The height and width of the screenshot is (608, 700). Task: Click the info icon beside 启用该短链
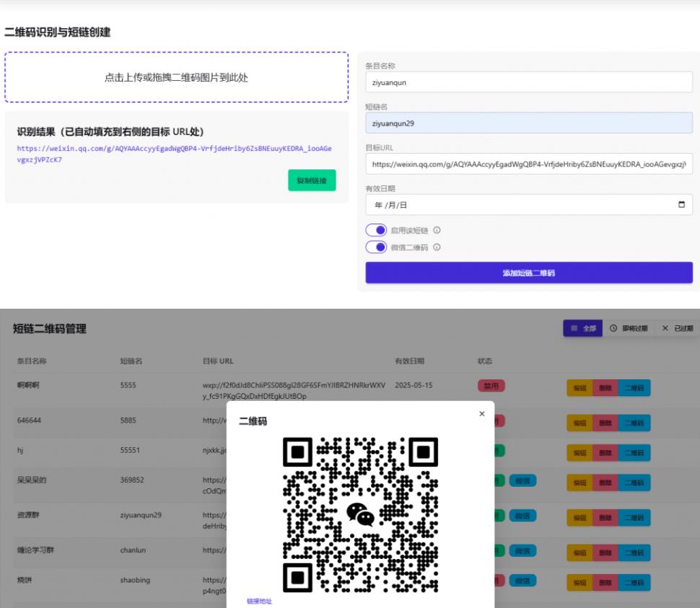click(x=437, y=230)
